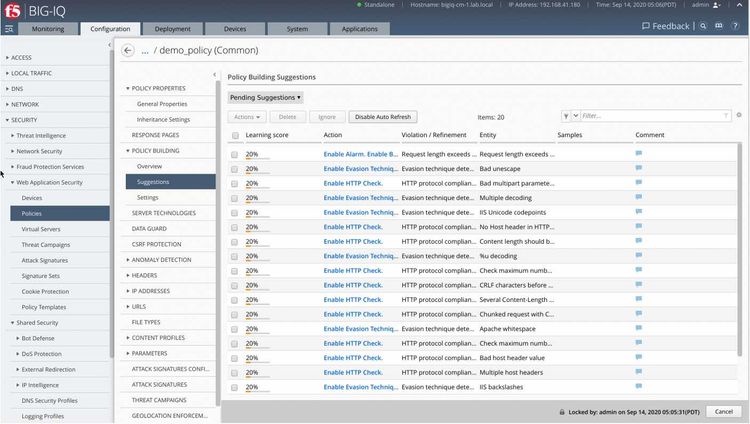The width and height of the screenshot is (750, 424).
Task: Click the Feedback megaphone link
Action: pyautogui.click(x=665, y=27)
